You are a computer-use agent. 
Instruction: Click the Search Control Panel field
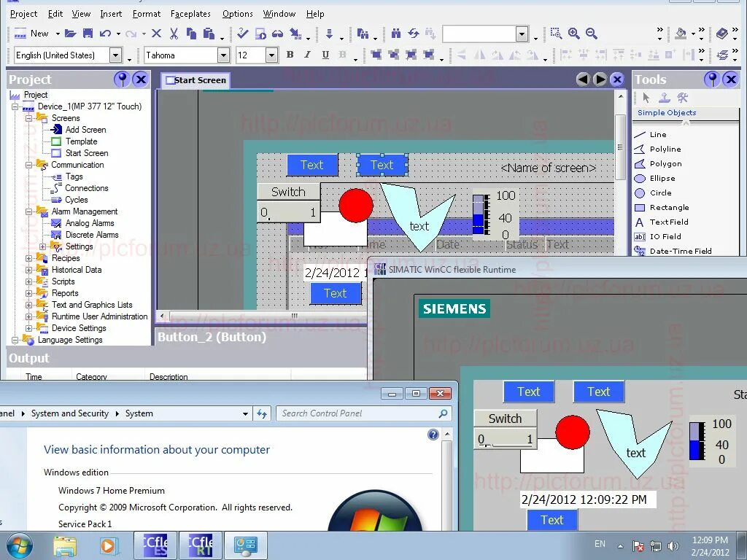click(363, 413)
